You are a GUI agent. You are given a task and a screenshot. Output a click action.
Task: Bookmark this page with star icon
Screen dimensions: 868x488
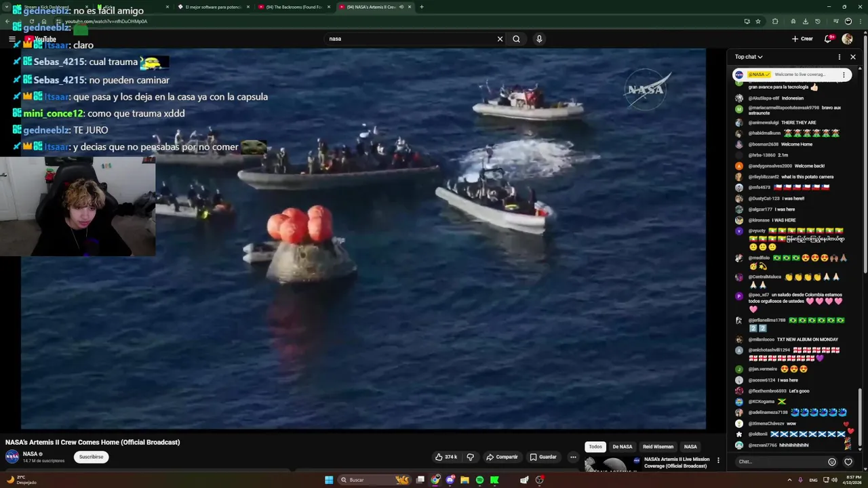(758, 21)
